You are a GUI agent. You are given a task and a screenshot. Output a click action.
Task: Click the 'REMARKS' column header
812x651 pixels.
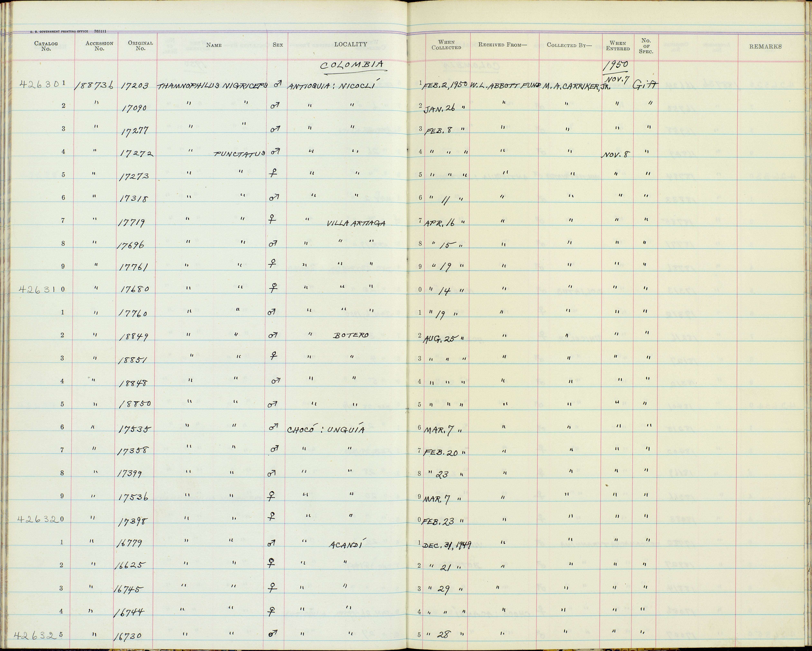pyautogui.click(x=765, y=47)
